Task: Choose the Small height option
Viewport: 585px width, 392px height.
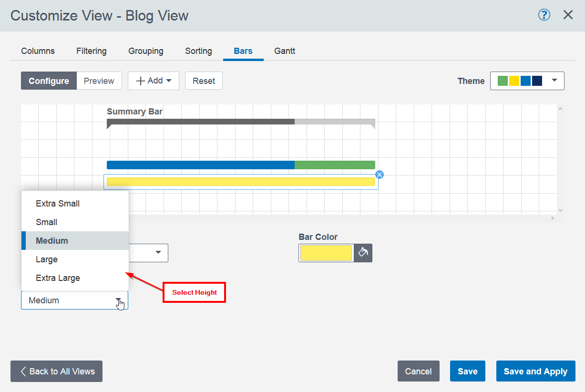Action: coord(47,222)
